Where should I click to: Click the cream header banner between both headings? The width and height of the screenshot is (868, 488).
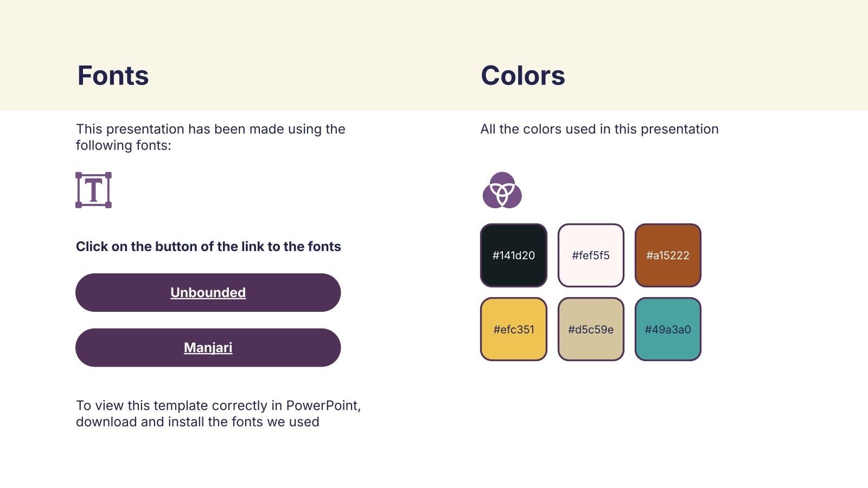click(315, 75)
